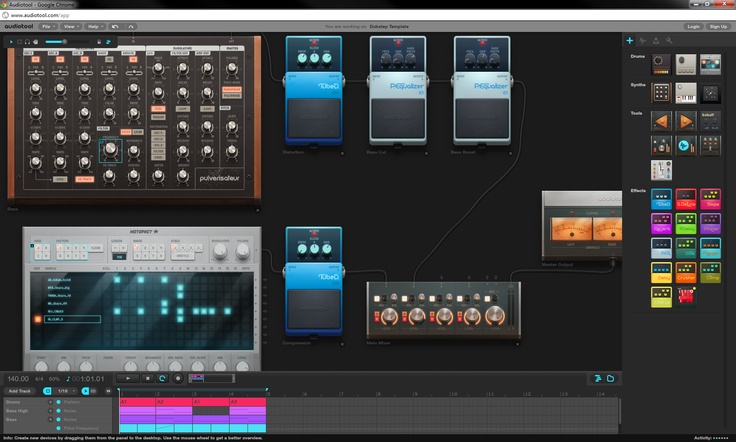Click the record button in transport
Screen dimensions: 736x442
pyautogui.click(x=179, y=378)
